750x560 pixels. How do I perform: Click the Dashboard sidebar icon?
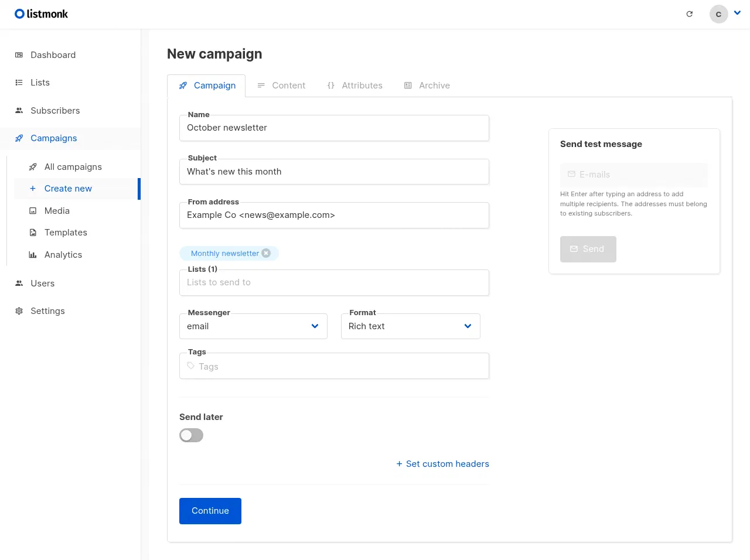[x=19, y=55]
